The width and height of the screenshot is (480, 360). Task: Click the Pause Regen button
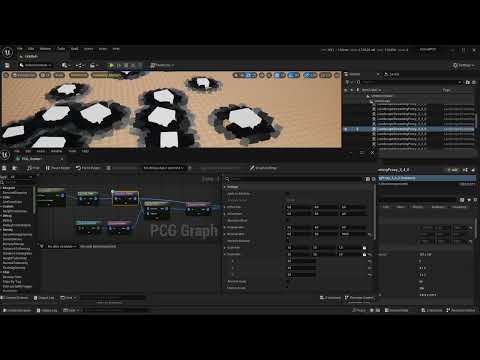pyautogui.click(x=58, y=168)
